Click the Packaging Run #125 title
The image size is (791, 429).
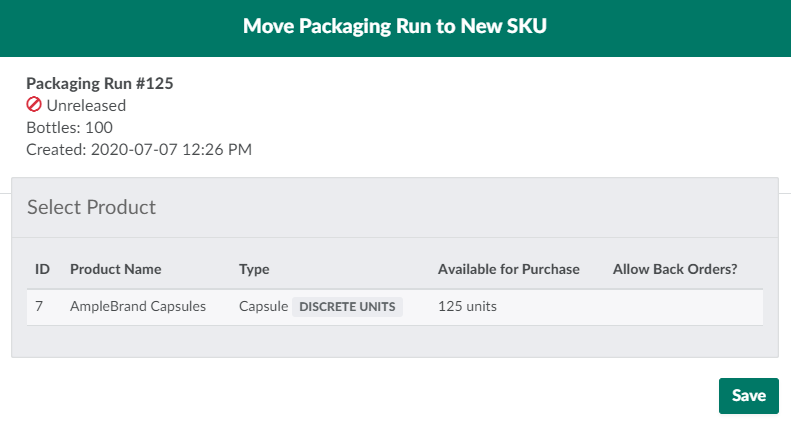point(99,83)
